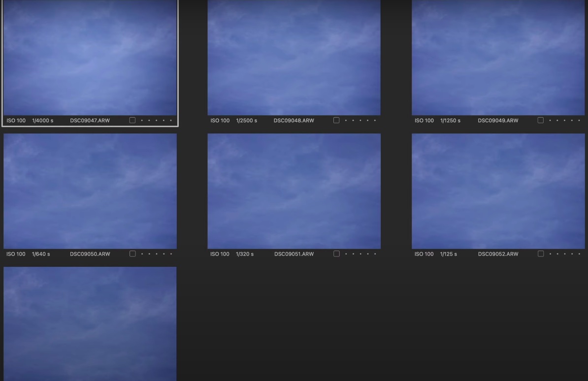Set five-star rating dot on DSC09051.ARW
This screenshot has width=588, height=381.
(x=375, y=254)
